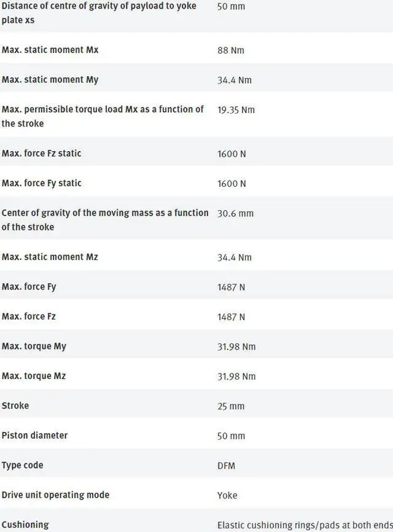The width and height of the screenshot is (393, 532).
Task: Click the 'Max. static moment My' label
Action: [x=50, y=80]
